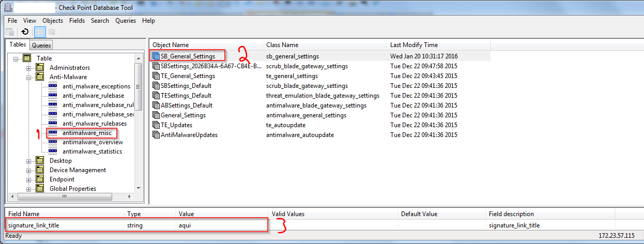Expand the Endpoint tree node

click(29, 179)
